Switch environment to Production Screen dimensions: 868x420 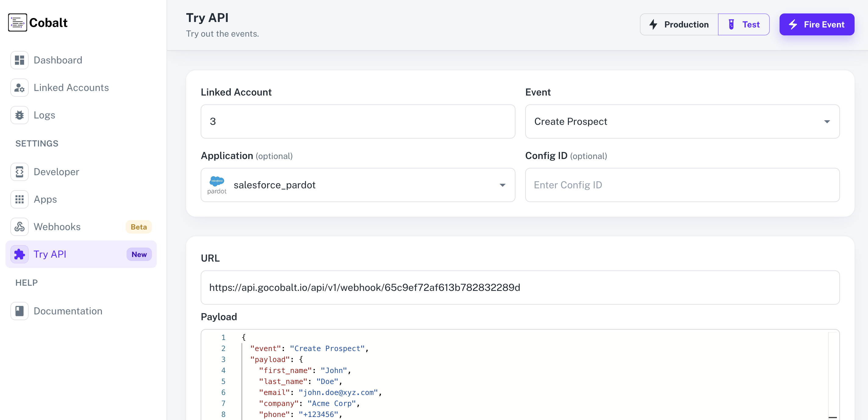pos(679,25)
